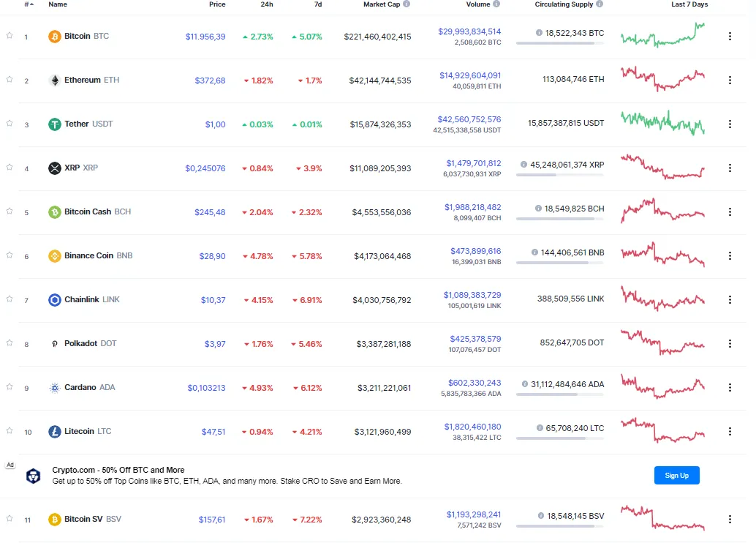The width and height of the screenshot is (756, 543).
Task: Click the Bitcoin Cash logo icon
Action: pyautogui.click(x=55, y=212)
